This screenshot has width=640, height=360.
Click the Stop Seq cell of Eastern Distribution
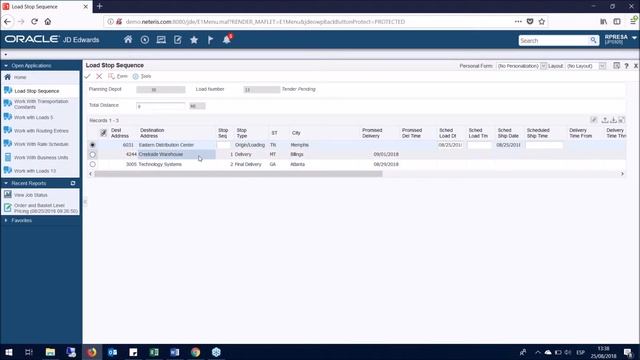tap(224, 145)
